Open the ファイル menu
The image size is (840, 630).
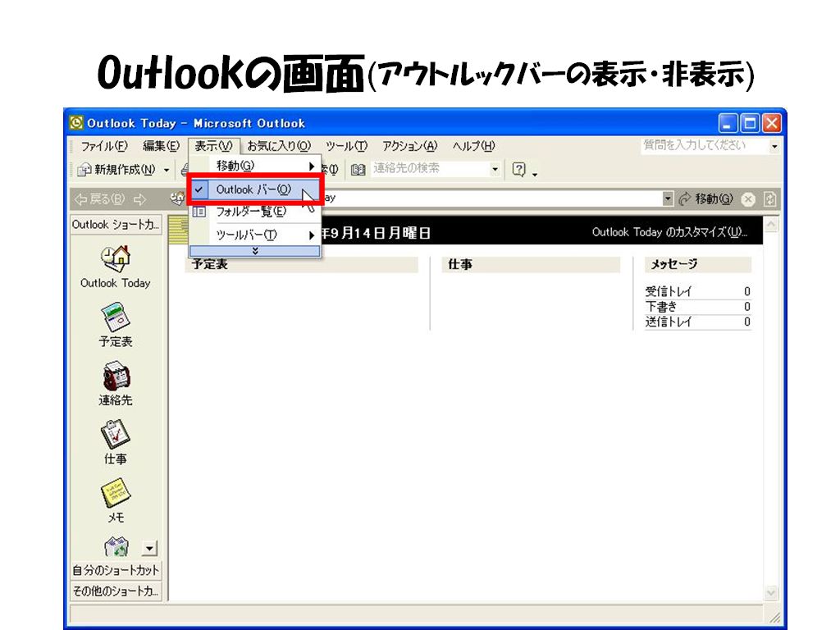(x=104, y=146)
